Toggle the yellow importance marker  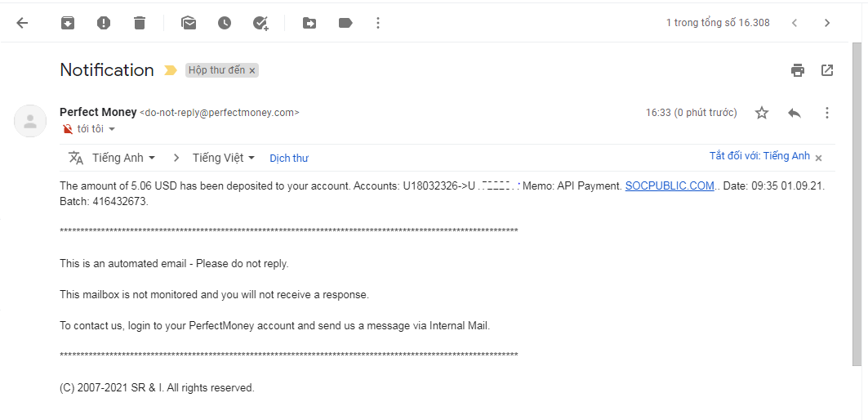click(171, 70)
